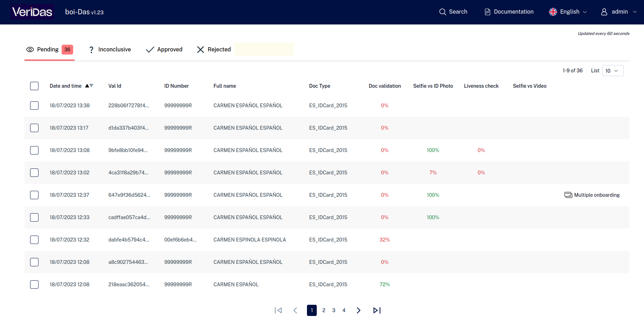Open the admin user menu
The height and width of the screenshot is (324, 644).
[619, 12]
